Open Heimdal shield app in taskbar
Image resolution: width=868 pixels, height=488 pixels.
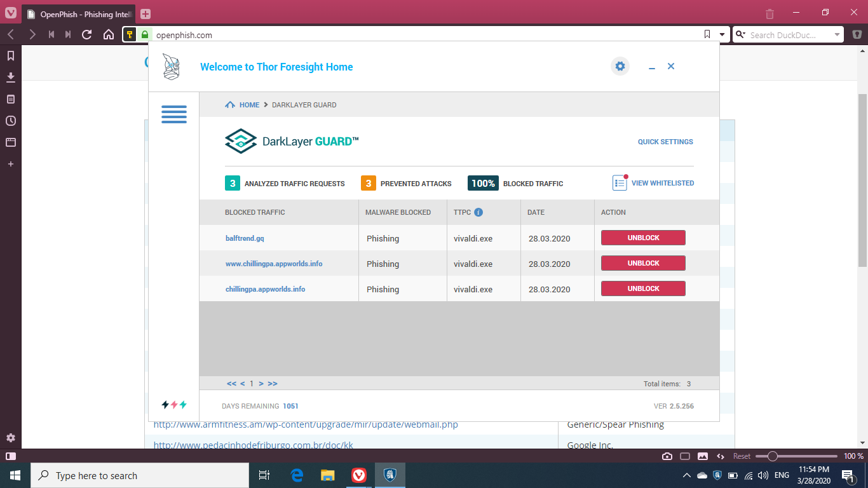[390, 475]
